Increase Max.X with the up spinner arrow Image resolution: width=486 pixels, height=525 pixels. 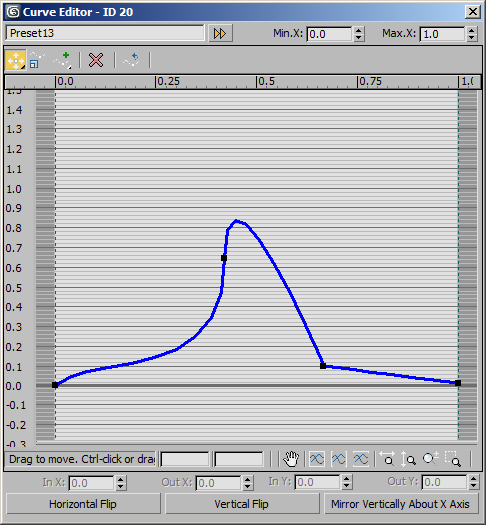pyautogui.click(x=472, y=30)
